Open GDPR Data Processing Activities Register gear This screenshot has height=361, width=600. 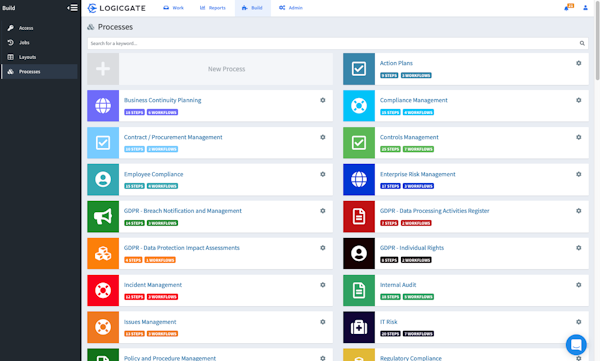coord(579,211)
